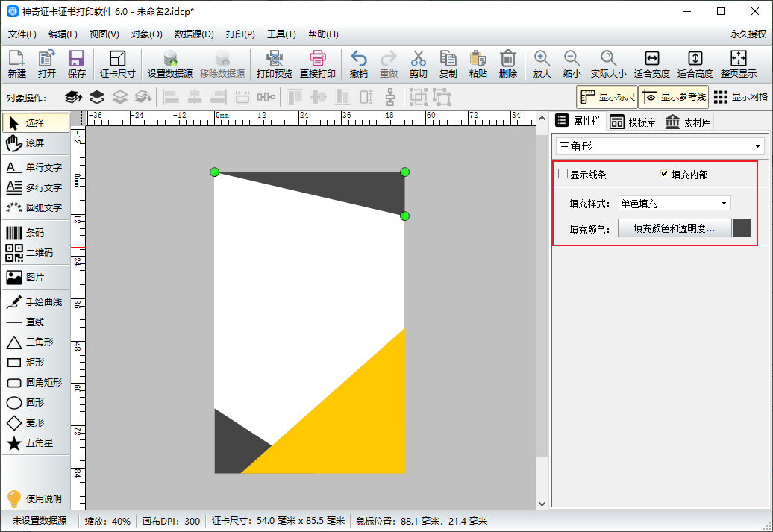This screenshot has height=532, width=773.
Task: Select the 五角星 star tool
Action: [36, 443]
